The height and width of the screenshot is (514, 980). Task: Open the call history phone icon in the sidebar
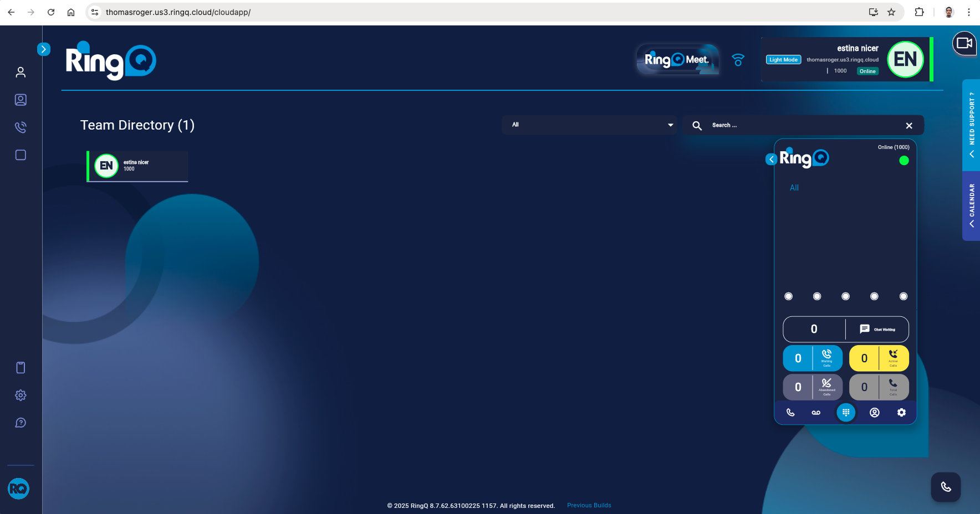(21, 127)
